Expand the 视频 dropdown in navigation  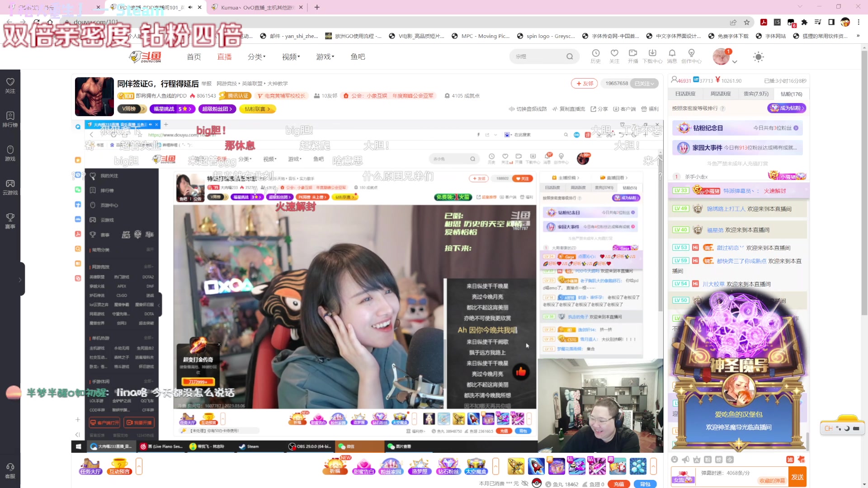coord(291,56)
